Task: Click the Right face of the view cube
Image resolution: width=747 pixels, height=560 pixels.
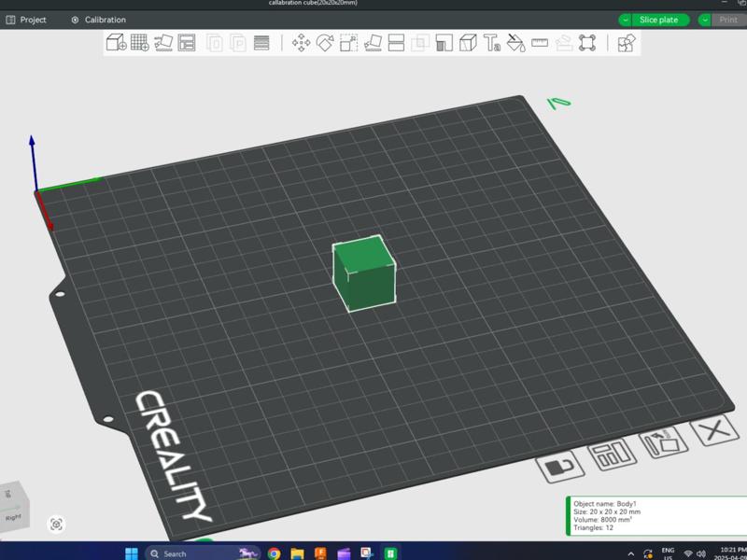Action: (13, 518)
